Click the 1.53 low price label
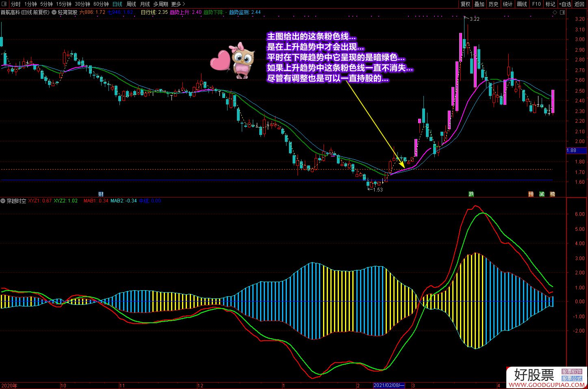The width and height of the screenshot is (588, 389). (x=378, y=189)
